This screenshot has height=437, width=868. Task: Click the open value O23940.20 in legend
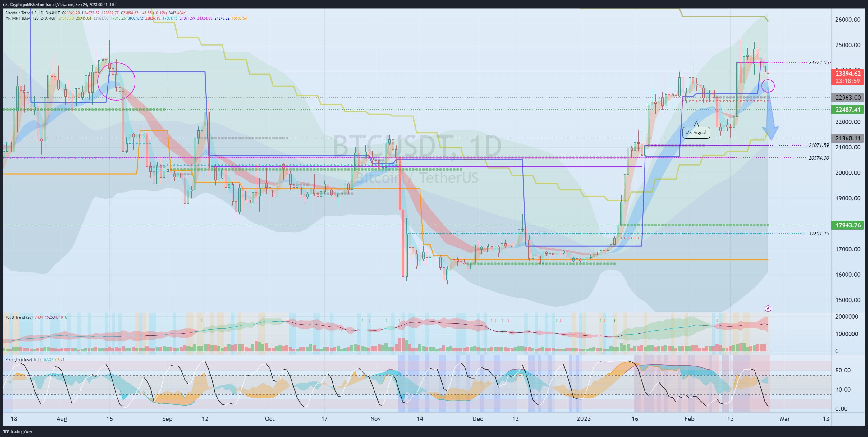(71, 13)
